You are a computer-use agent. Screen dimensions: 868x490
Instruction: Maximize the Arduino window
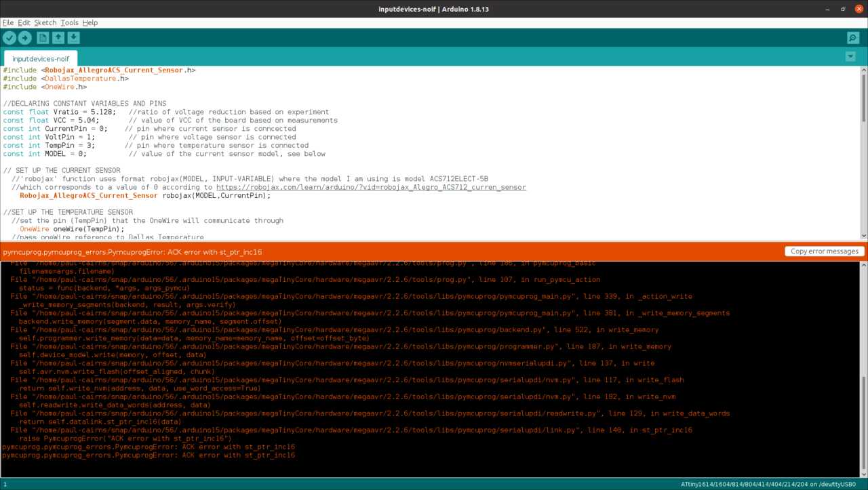843,9
